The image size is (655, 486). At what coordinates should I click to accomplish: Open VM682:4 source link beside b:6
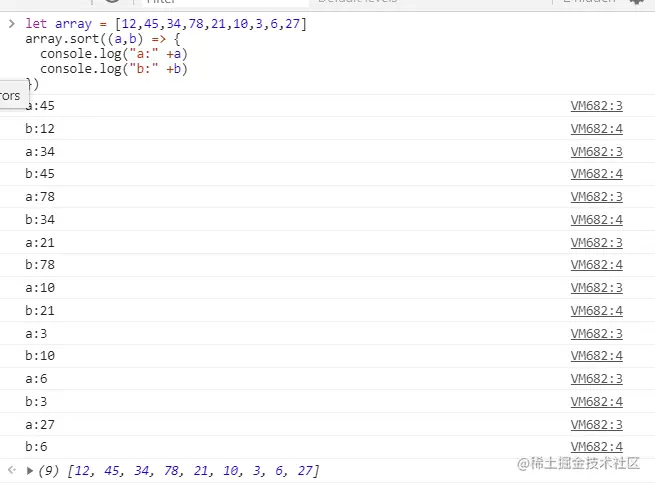(597, 447)
